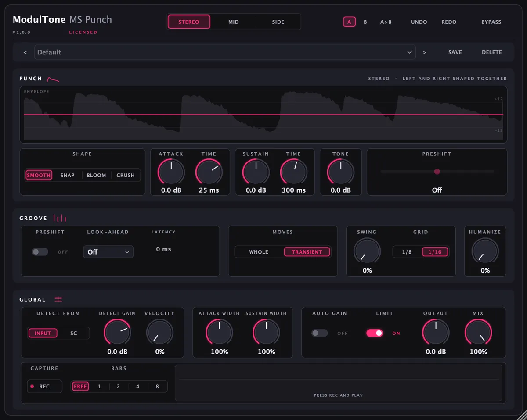Switch to STEREO processing mode
527x420 pixels.
coord(189,22)
